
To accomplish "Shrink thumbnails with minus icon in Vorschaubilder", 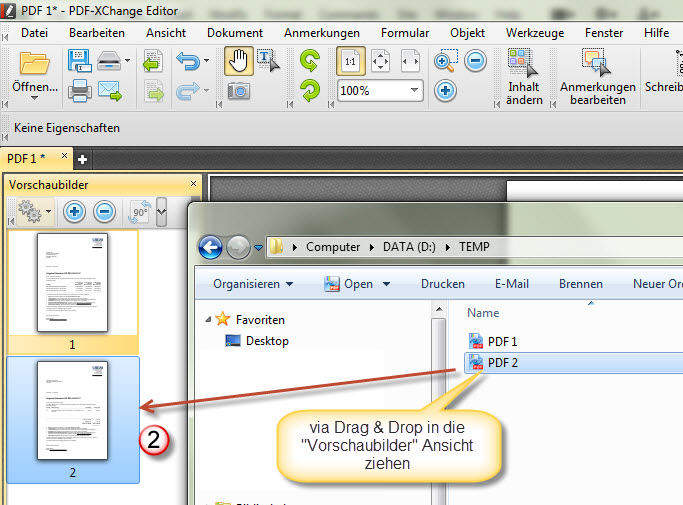I will [105, 212].
